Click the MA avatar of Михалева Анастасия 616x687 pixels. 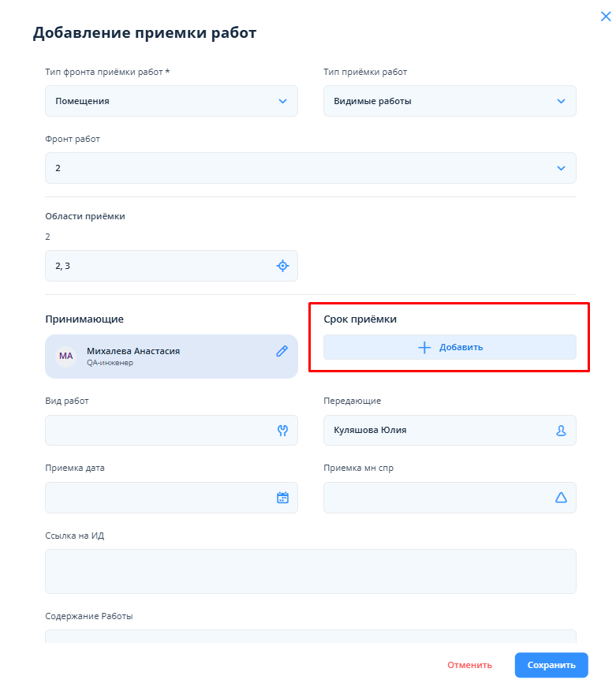(x=66, y=357)
